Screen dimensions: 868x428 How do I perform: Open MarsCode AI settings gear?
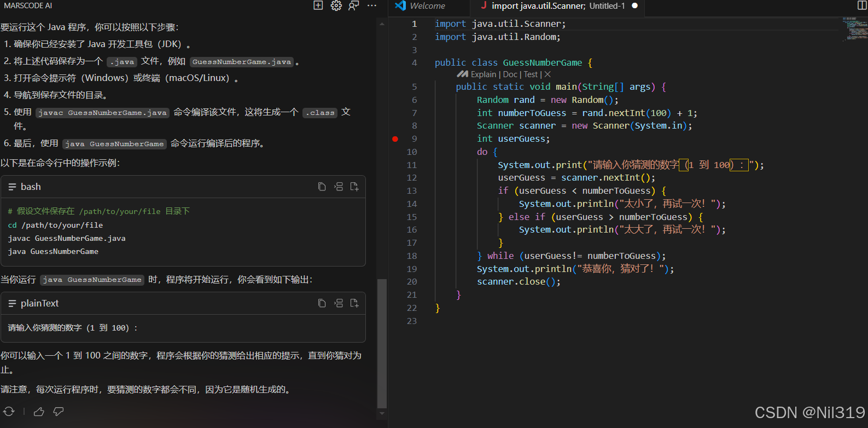[336, 5]
